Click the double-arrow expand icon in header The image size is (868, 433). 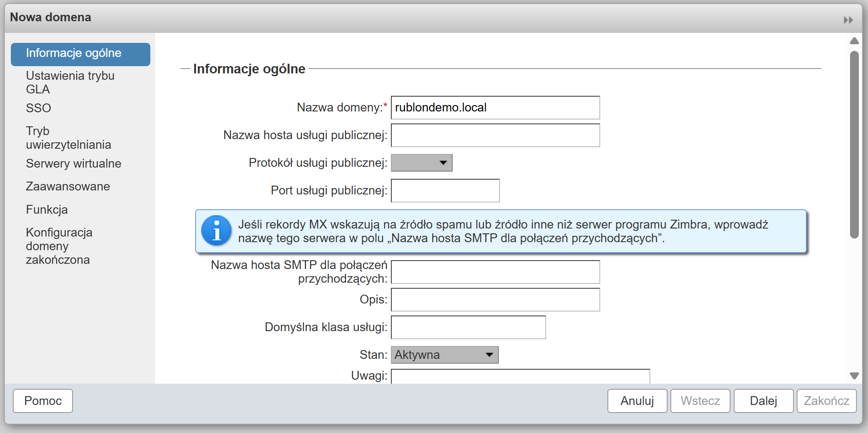[848, 20]
